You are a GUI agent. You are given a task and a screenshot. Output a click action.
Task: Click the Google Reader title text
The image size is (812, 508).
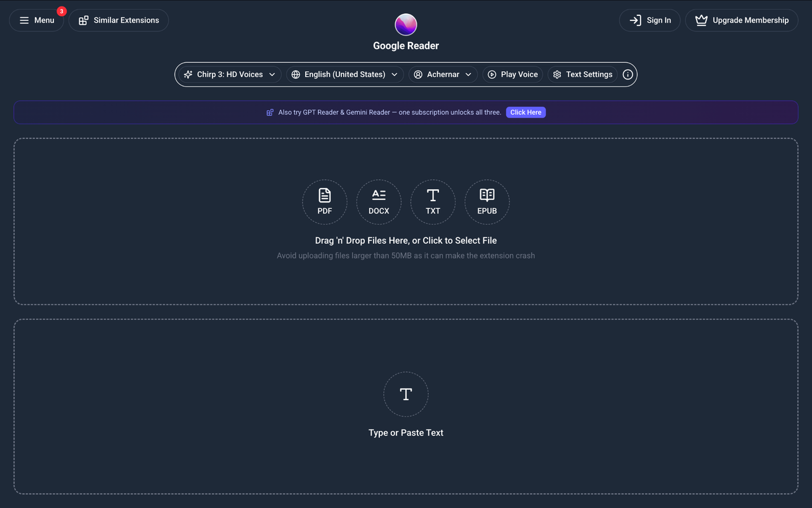[406, 46]
